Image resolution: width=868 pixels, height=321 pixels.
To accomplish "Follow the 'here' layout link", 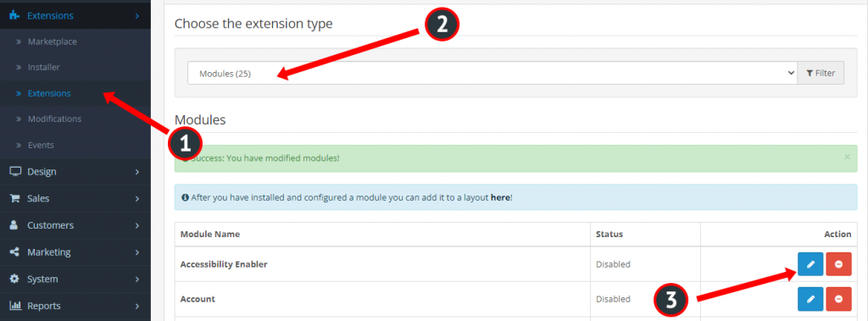I will (x=500, y=197).
